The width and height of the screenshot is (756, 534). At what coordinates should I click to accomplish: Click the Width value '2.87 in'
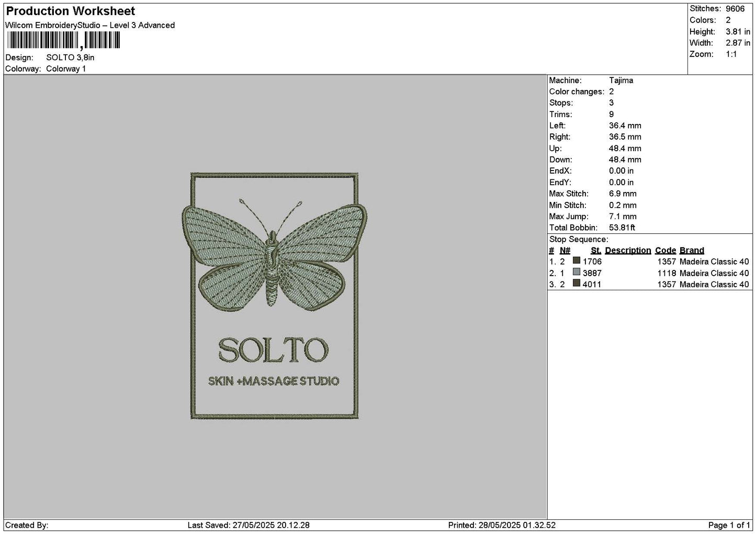click(738, 43)
